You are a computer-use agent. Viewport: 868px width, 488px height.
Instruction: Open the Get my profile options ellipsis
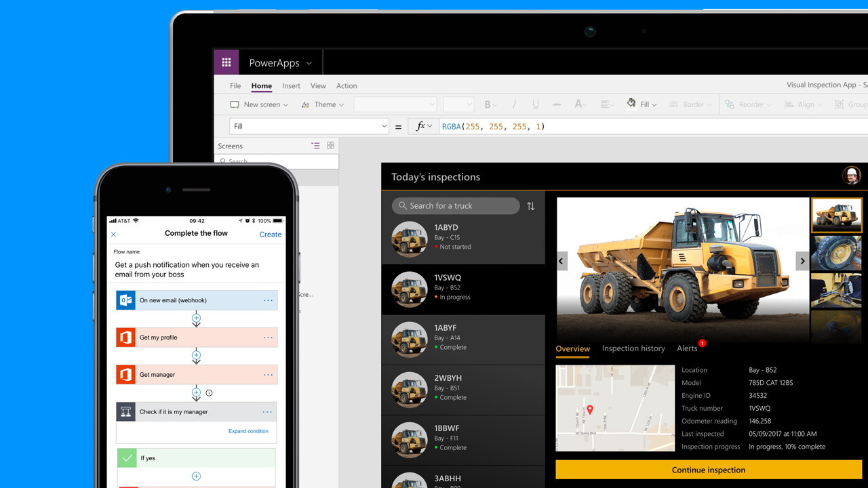[x=268, y=338]
